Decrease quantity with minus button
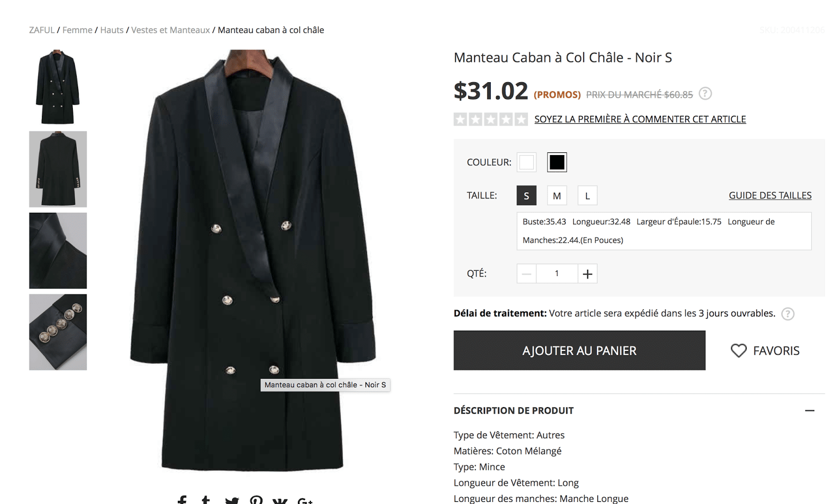839x504 pixels. 526,273
